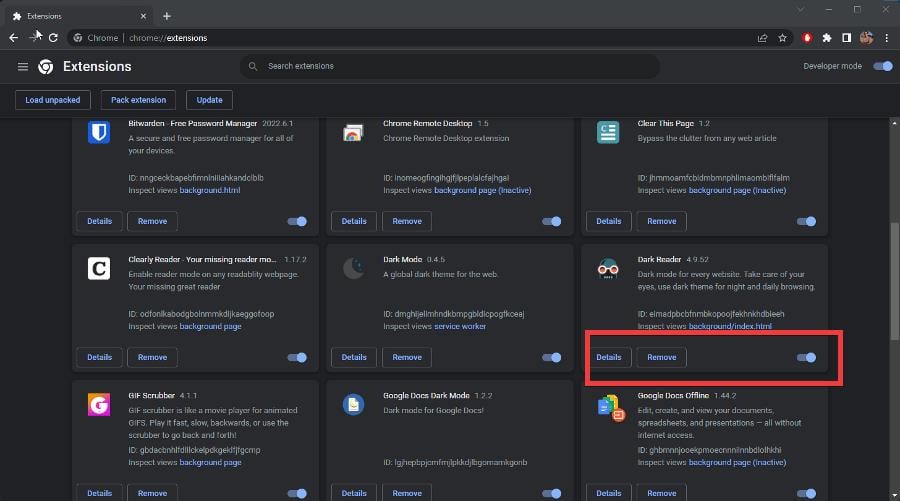Viewport: 900px width, 501px height.
Task: Open Details for Dark Reader
Action: (x=608, y=358)
